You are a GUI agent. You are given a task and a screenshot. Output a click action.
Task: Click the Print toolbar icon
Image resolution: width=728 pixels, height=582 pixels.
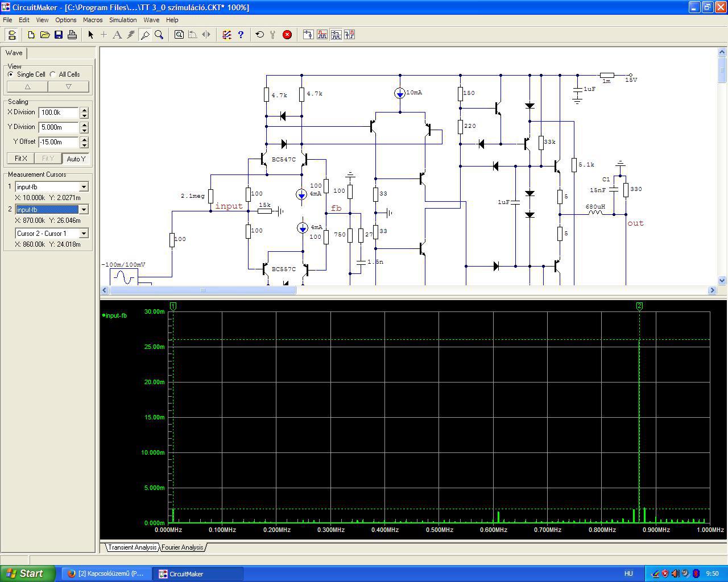click(72, 35)
